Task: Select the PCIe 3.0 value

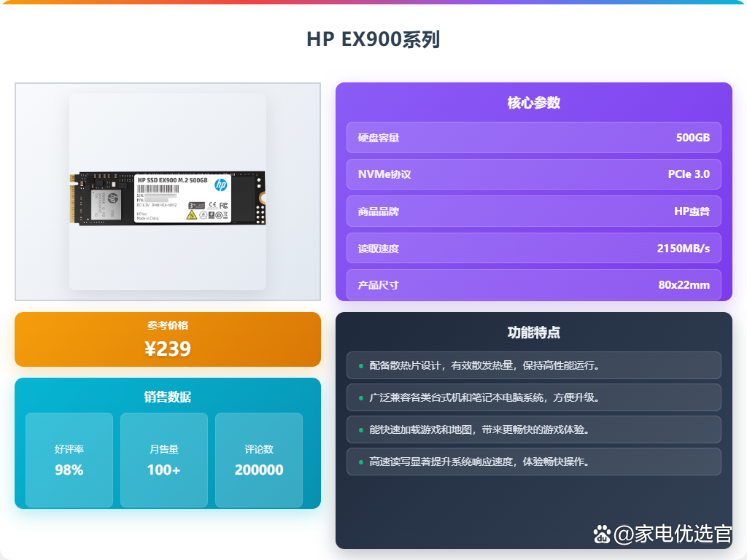Action: 689,174
